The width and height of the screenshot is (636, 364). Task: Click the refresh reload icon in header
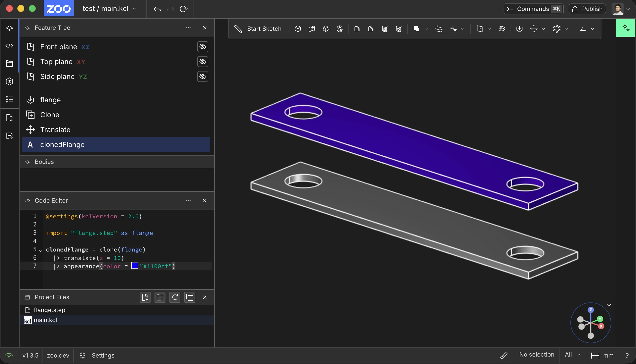click(x=184, y=9)
